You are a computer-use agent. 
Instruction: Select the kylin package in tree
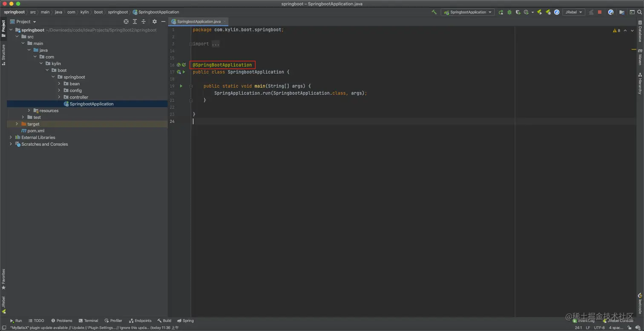[53, 64]
